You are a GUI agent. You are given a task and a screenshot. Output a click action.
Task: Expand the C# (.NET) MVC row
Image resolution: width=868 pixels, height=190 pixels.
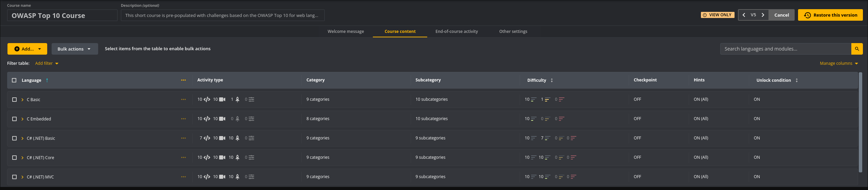(22, 177)
